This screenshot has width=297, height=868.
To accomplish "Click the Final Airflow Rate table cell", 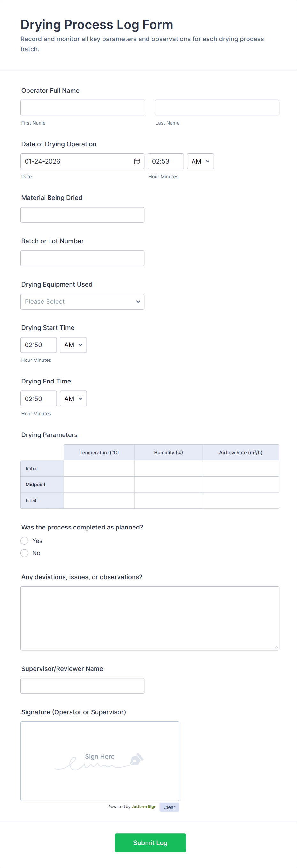I will 240,500.
